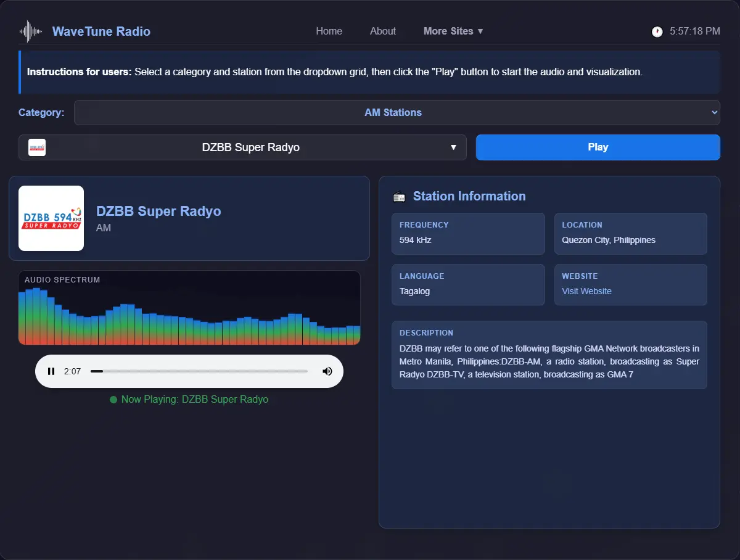The width and height of the screenshot is (740, 560).
Task: Click the green Now Playing status dot
Action: click(x=113, y=400)
